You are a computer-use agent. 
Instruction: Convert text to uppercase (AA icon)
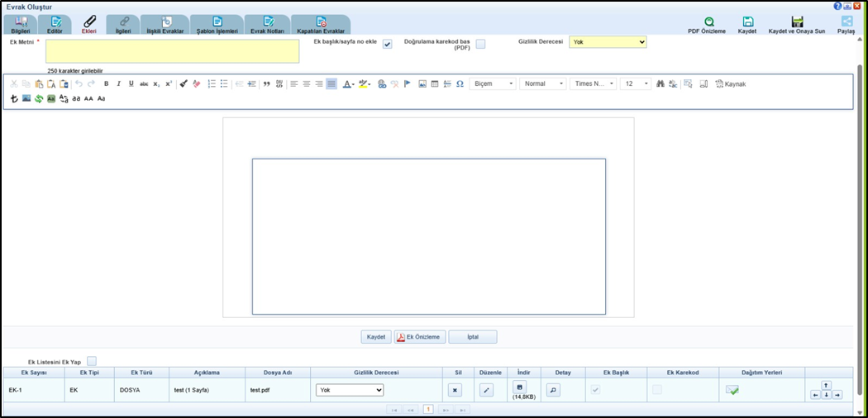pos(88,98)
